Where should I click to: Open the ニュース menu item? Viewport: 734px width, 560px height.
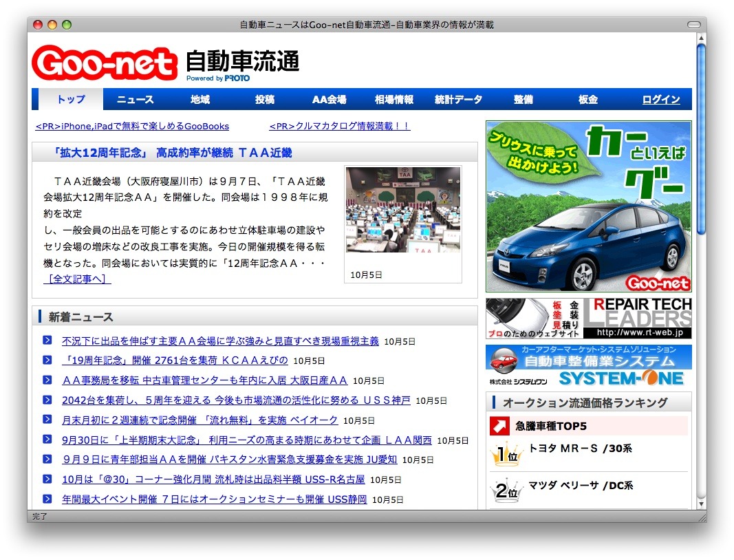click(x=136, y=99)
